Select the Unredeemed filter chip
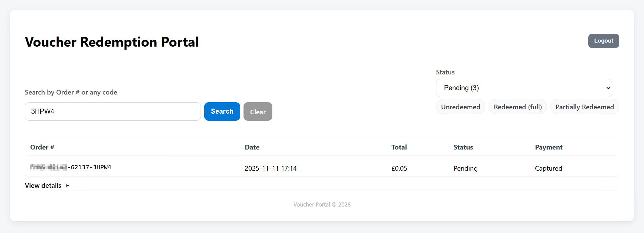 pos(460,107)
